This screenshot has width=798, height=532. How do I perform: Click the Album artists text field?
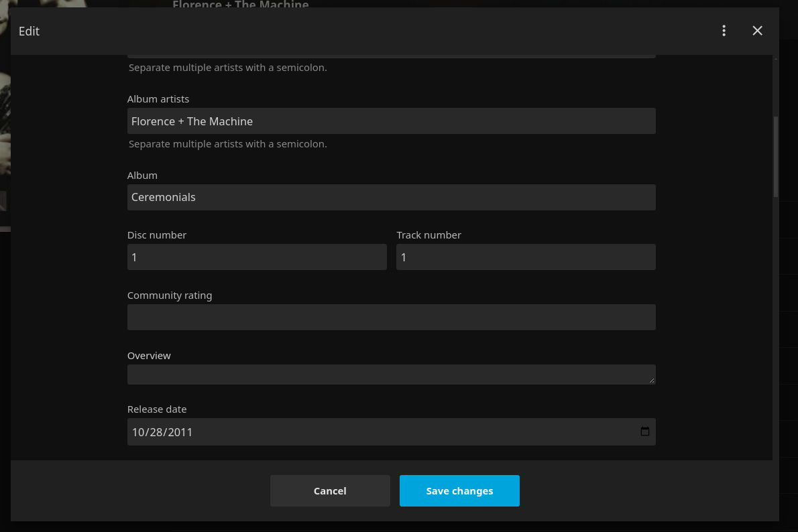click(x=391, y=121)
